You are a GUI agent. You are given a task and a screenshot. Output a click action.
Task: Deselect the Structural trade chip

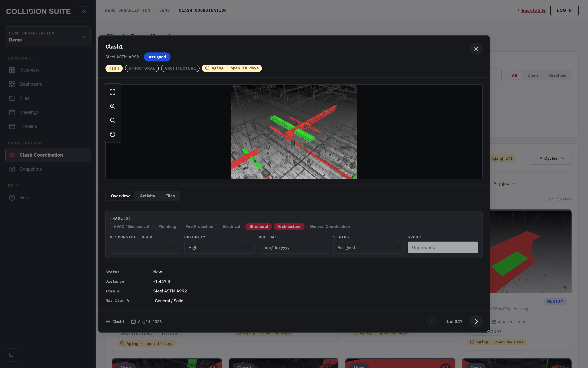[x=259, y=226]
